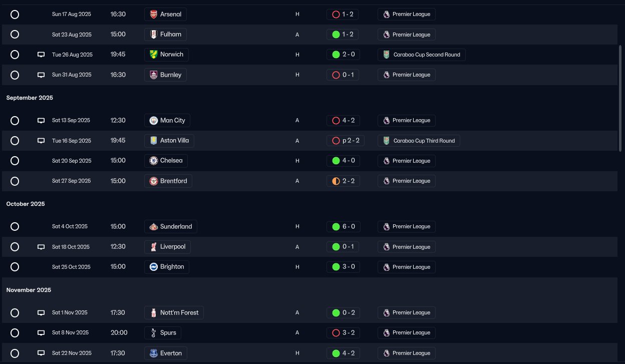Select the radio circle for the Everton fixture
Screen dimensions: 625x364
click(15, 353)
